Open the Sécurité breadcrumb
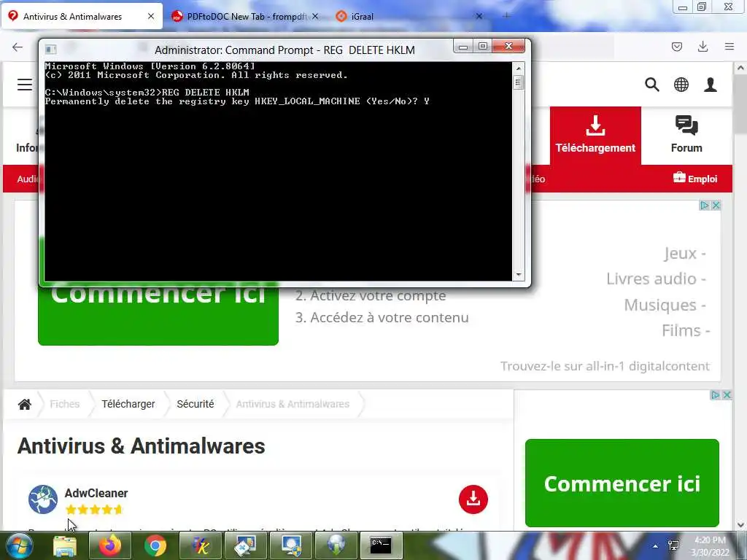This screenshot has width=747, height=560. (196, 404)
